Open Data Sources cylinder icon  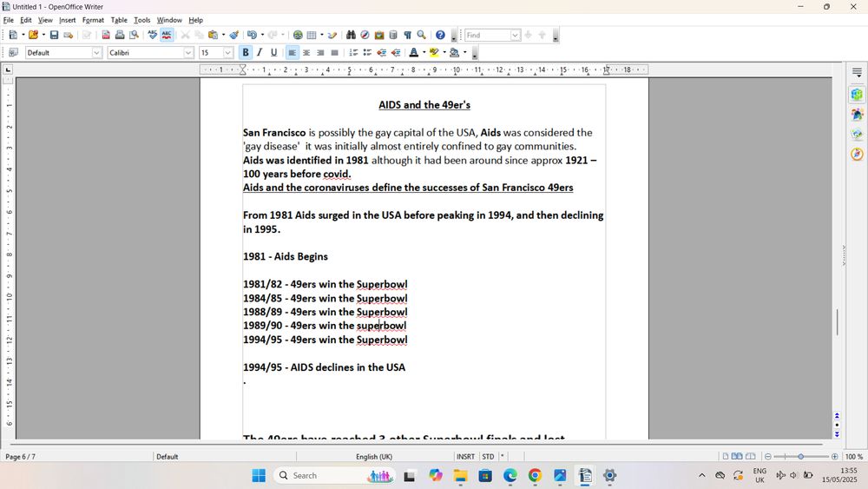(393, 35)
